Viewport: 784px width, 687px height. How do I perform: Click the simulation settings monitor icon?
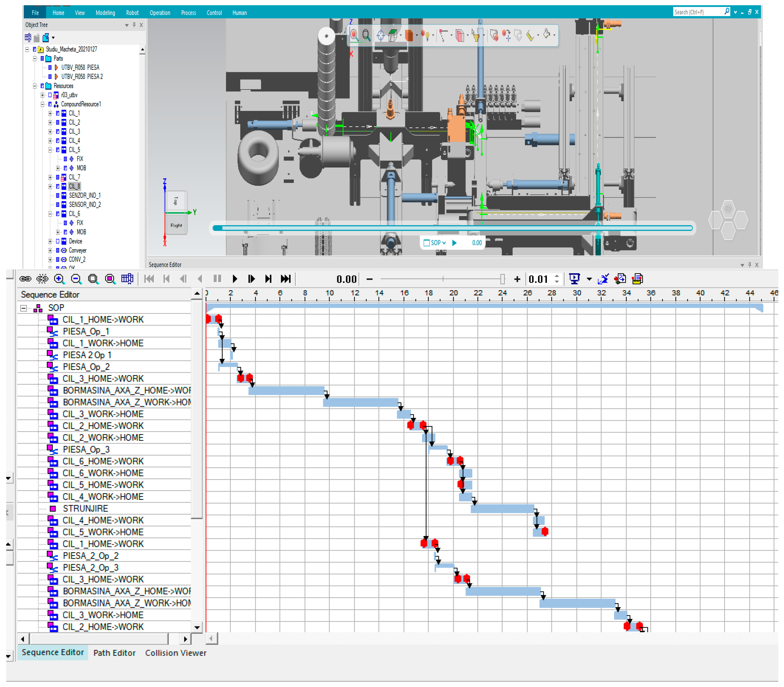tap(574, 279)
